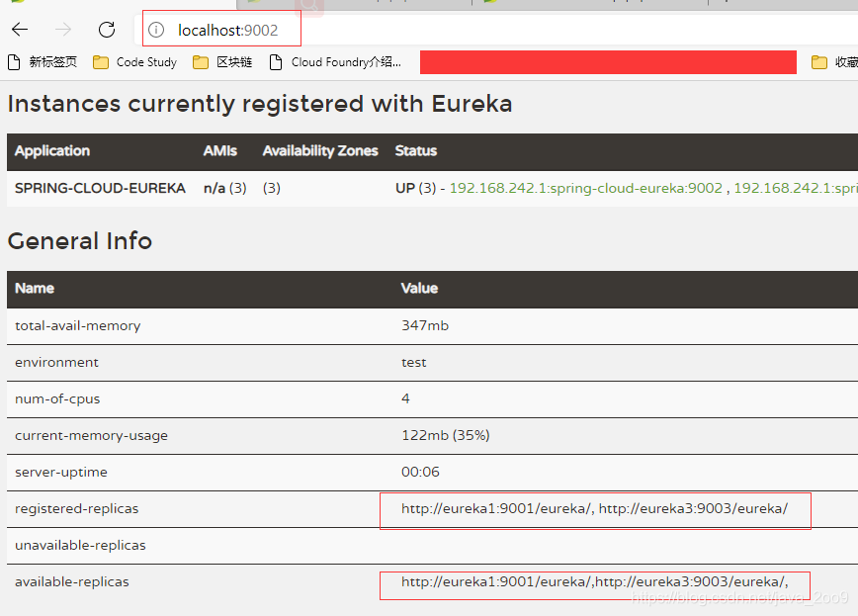Select the available-replicas URL value

[x=595, y=581]
